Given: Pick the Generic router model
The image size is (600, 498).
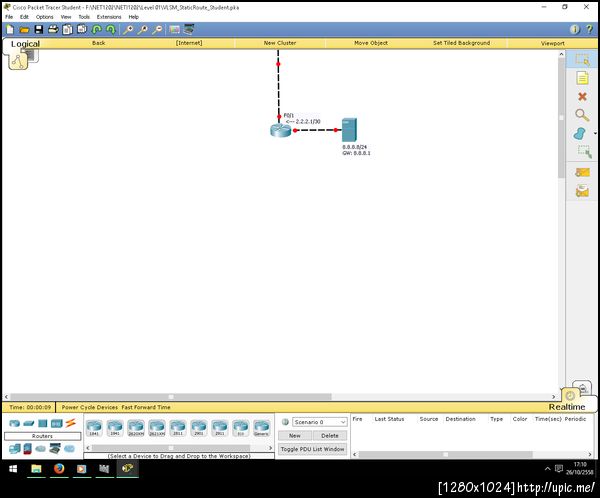Looking at the screenshot, I should pyautogui.click(x=261, y=428).
